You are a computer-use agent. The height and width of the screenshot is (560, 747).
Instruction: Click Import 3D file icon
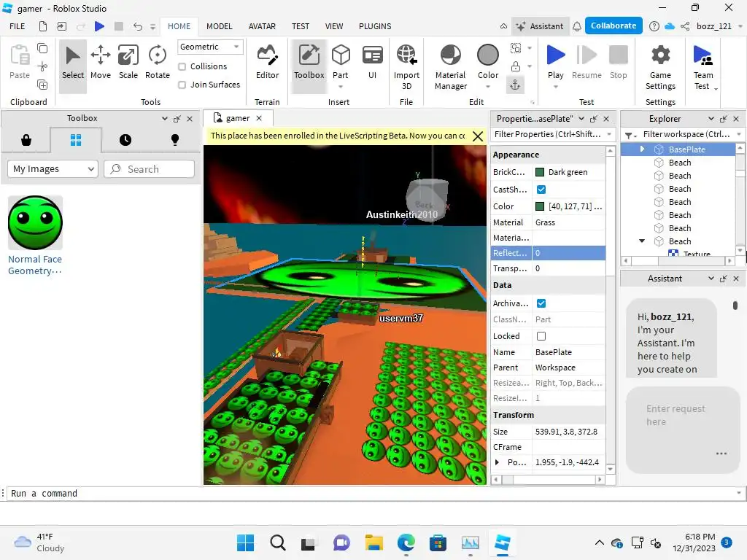tap(406, 55)
